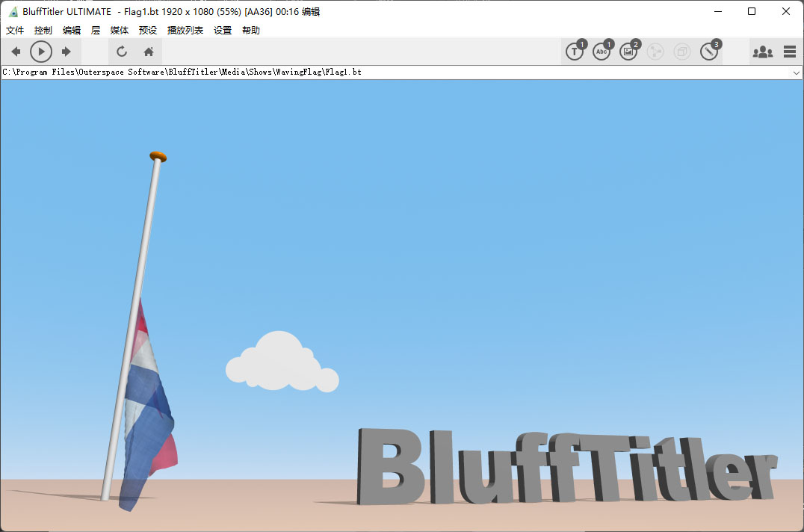The height and width of the screenshot is (532, 804).
Task: Open the 预设 menu
Action: [x=148, y=30]
